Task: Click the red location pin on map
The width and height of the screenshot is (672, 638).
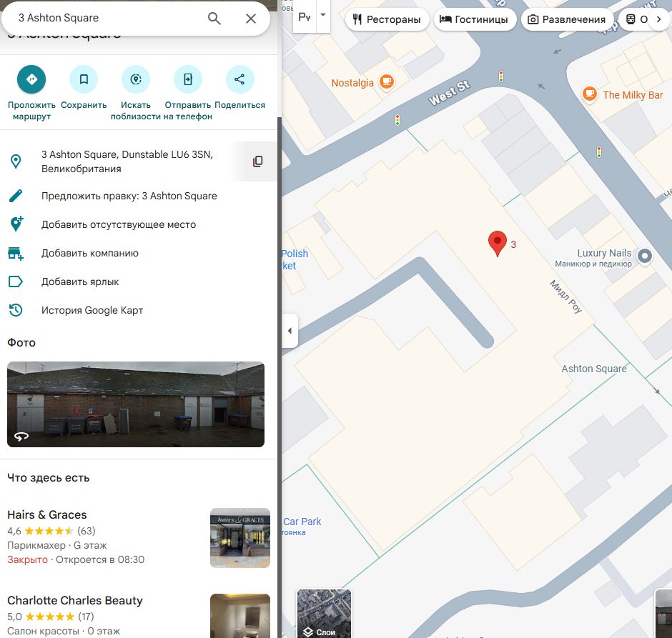Action: coord(497,243)
